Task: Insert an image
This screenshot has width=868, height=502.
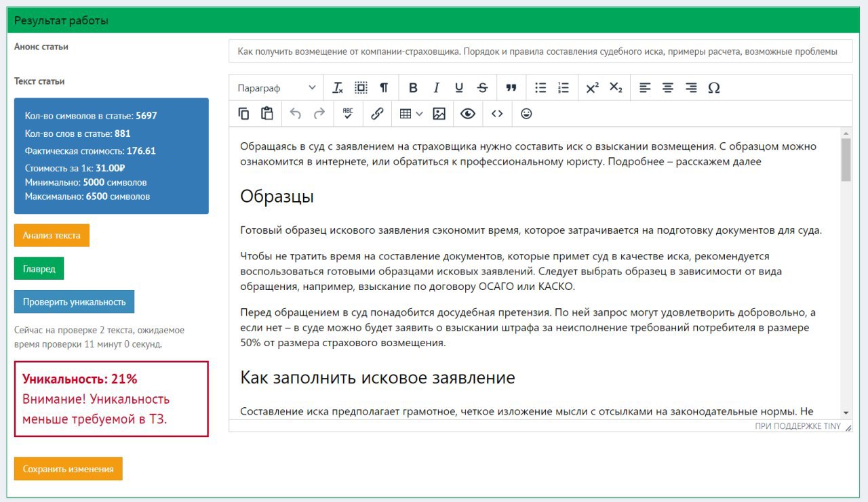Action: pyautogui.click(x=439, y=114)
